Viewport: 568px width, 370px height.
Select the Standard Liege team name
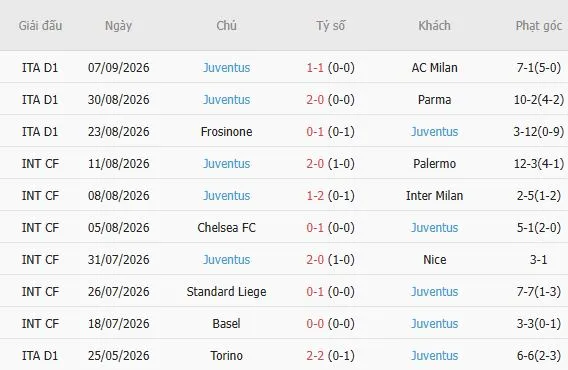click(x=226, y=292)
